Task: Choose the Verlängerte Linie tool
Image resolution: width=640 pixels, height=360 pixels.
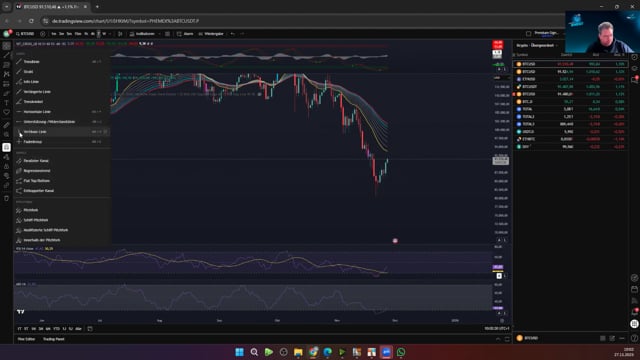Action: pos(62,92)
